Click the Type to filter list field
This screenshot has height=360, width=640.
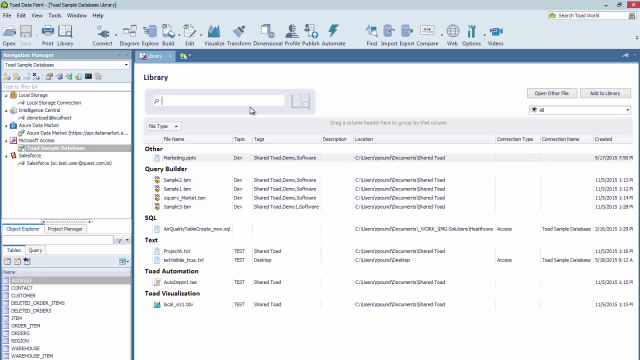pos(66,87)
